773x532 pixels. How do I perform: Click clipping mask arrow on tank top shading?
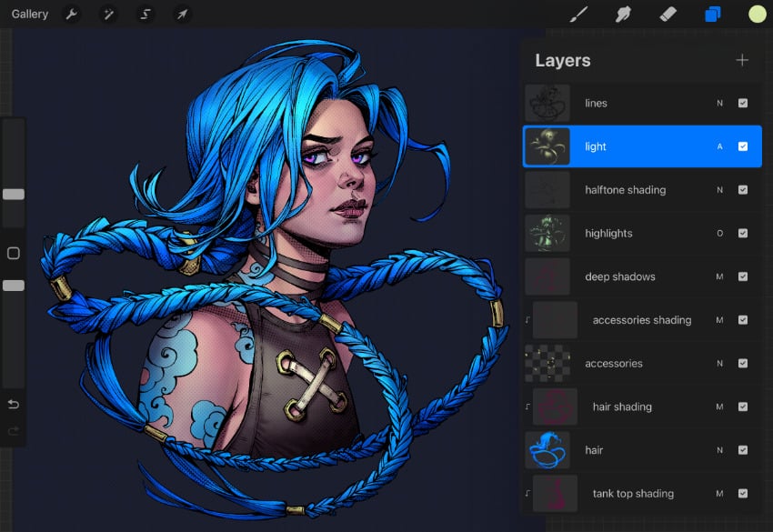(527, 494)
